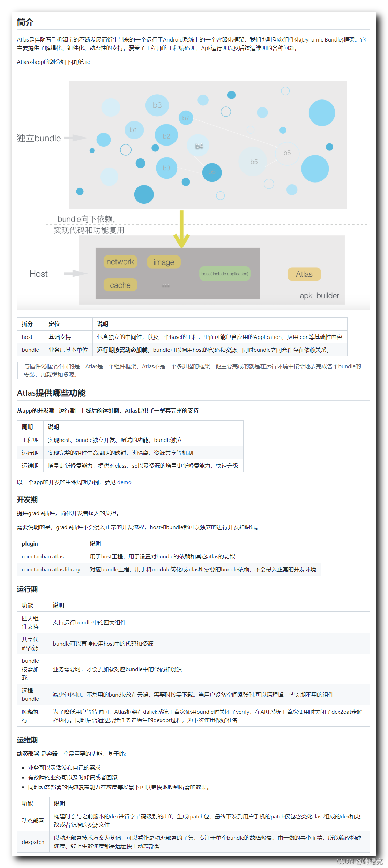Click the image box in Host diagram
The width and height of the screenshot is (388, 868).
coord(164,262)
